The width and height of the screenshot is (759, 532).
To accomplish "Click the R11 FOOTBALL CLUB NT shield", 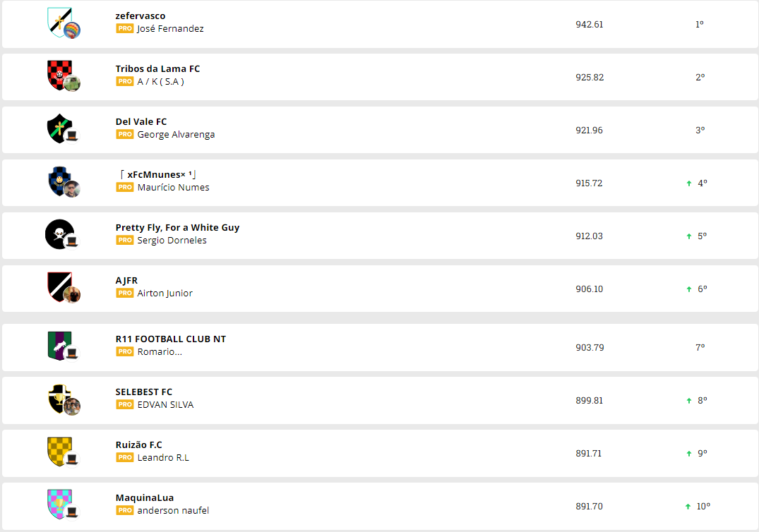I will 58,344.
